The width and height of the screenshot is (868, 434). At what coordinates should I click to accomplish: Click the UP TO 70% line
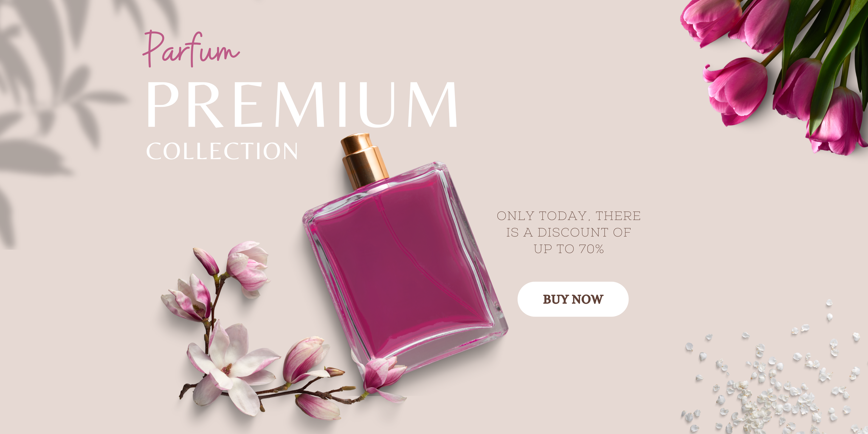click(x=569, y=249)
